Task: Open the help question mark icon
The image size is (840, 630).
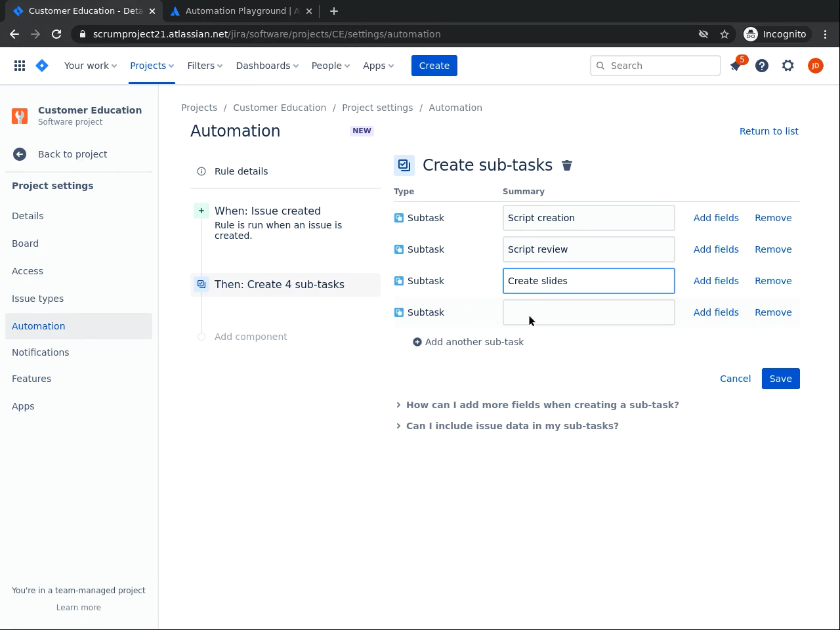Action: 762,66
